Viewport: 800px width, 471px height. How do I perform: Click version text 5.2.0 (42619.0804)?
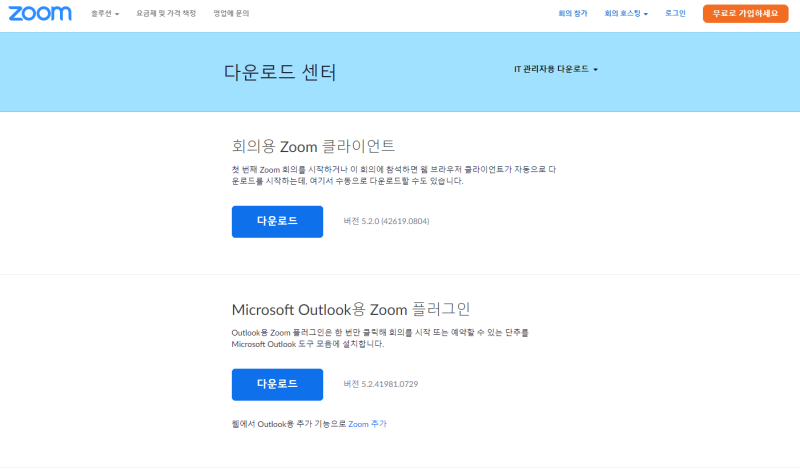point(386,221)
